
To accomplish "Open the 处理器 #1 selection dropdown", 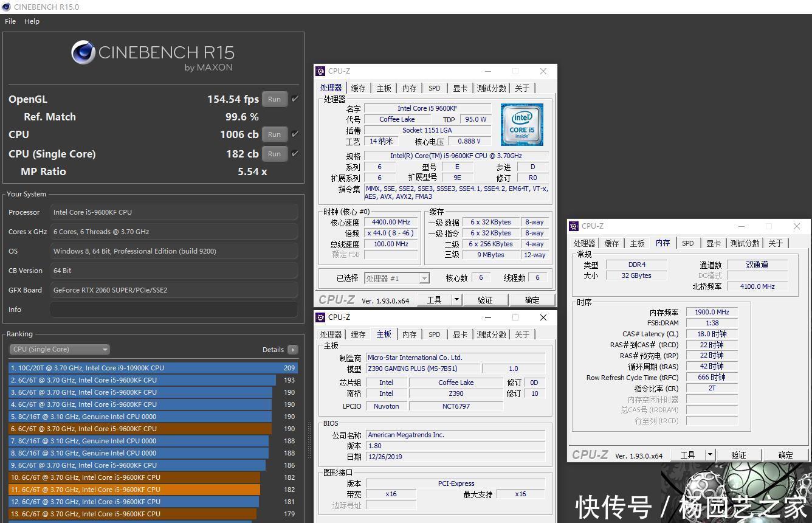I will 397,278.
